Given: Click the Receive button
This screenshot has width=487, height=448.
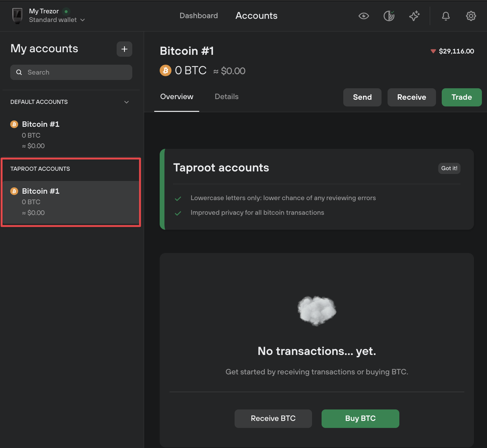Looking at the screenshot, I should coord(411,97).
